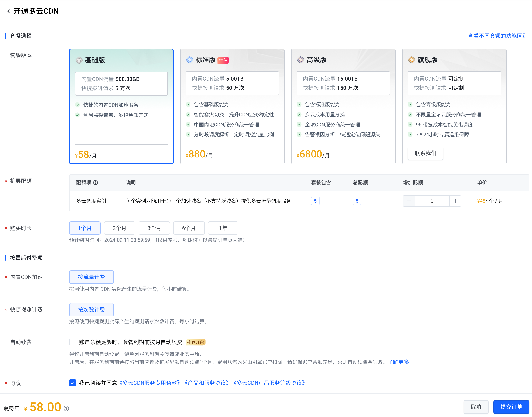Image resolution: width=532 pixels, height=417 pixels.
Task: Click the ¥58/月 price on 基础版
Action: point(86,155)
